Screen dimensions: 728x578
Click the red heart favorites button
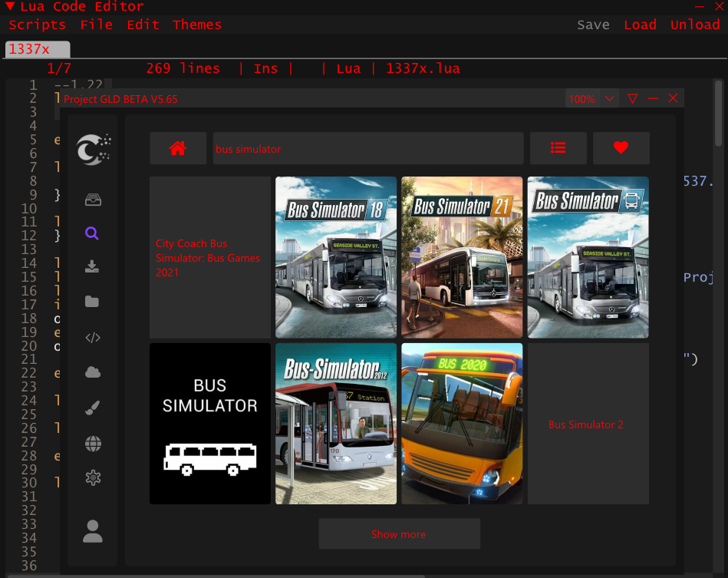coord(621,148)
